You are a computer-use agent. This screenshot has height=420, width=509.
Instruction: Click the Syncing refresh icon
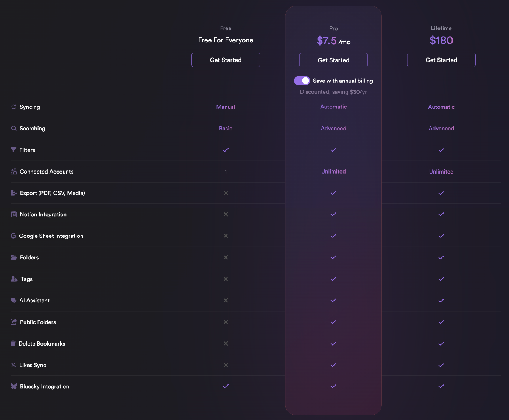(x=14, y=107)
